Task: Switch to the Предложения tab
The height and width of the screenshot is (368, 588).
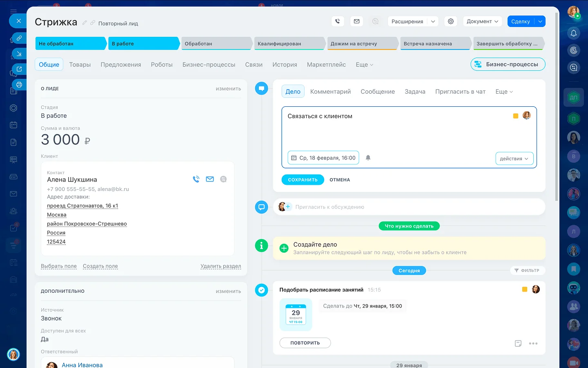Action: pyautogui.click(x=121, y=65)
